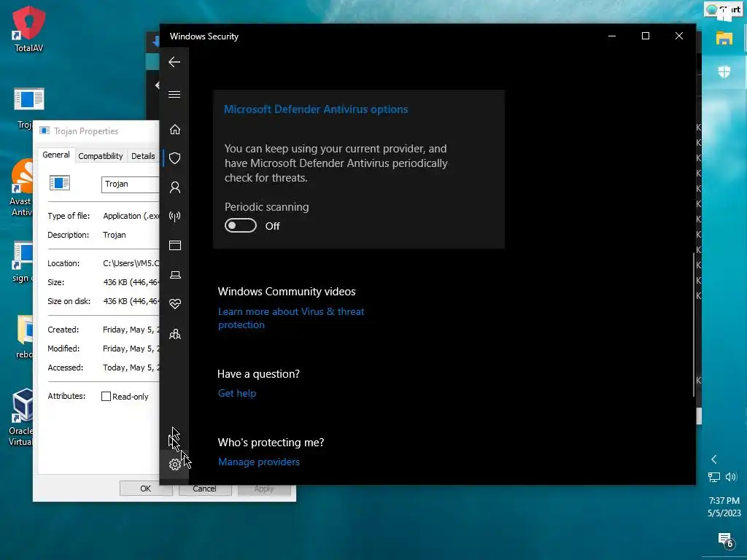Open File Explorer icon on right taskbar
747x560 pixels.
(x=724, y=38)
